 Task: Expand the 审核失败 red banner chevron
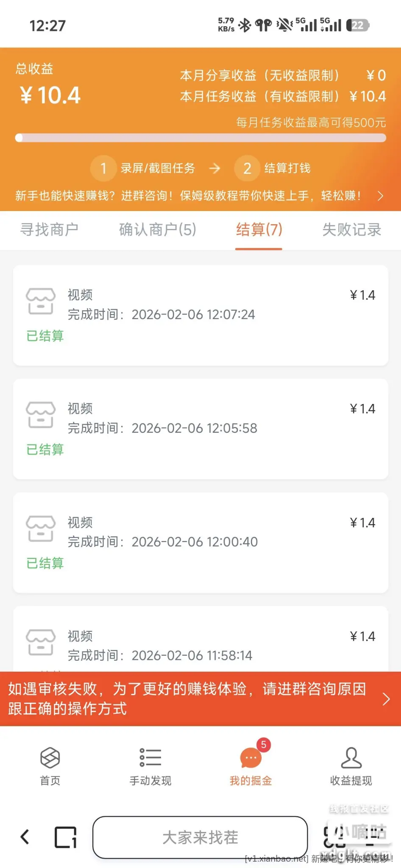386,699
